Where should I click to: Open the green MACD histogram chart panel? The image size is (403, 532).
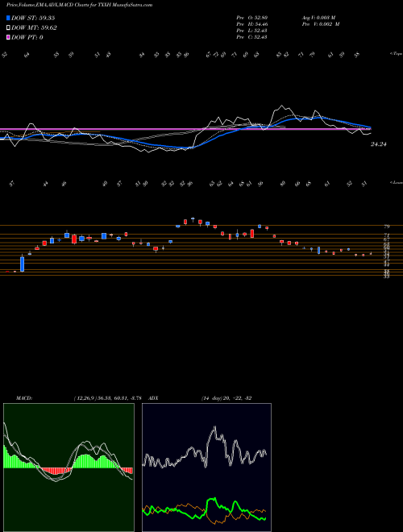pyautogui.click(x=69, y=468)
